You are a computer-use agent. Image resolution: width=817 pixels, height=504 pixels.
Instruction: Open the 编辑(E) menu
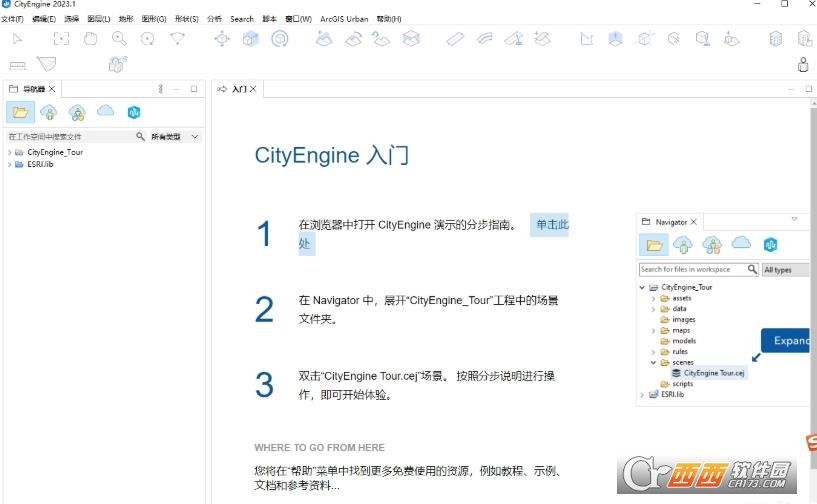coord(44,19)
